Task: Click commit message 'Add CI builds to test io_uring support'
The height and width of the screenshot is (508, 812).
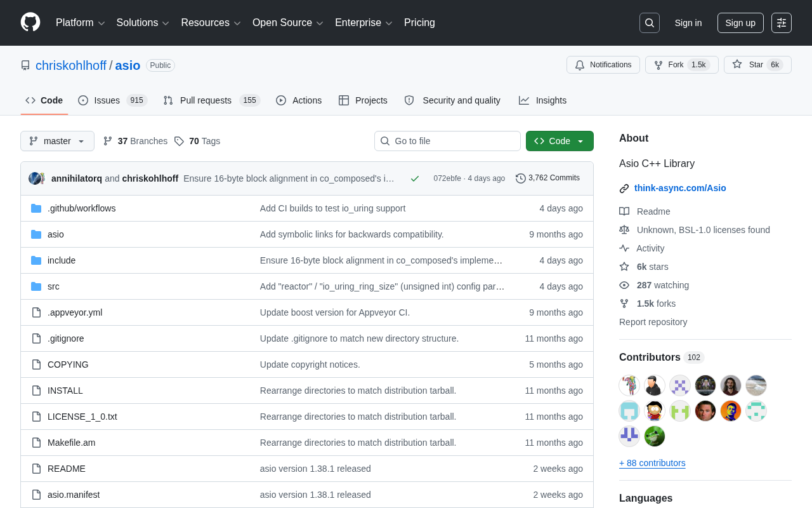Action: pos(333,208)
